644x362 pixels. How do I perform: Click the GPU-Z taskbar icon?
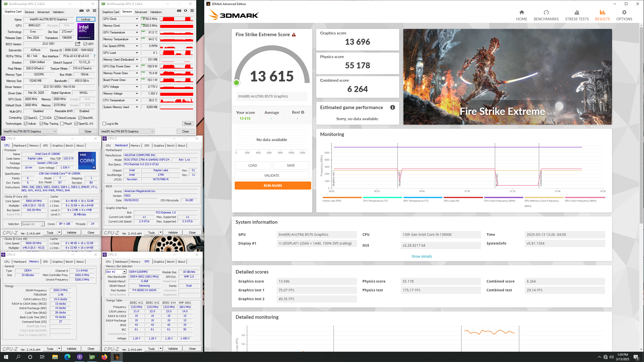(92, 357)
